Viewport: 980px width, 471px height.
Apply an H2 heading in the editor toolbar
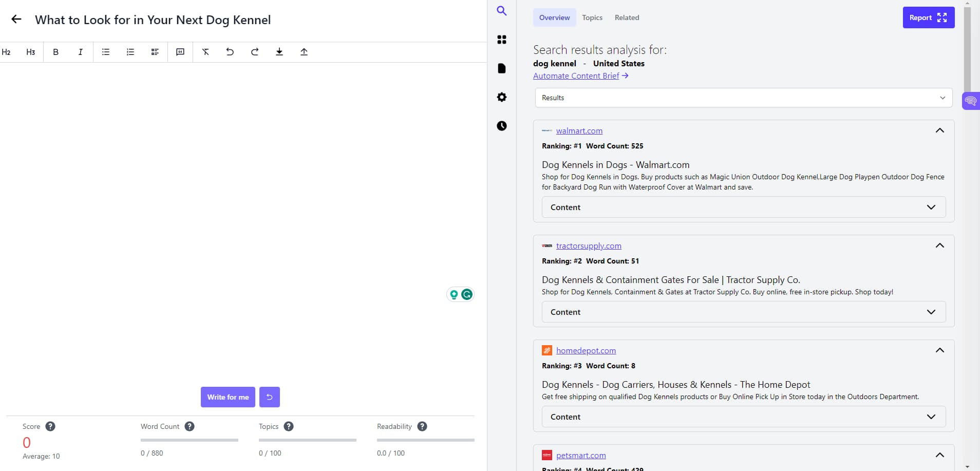[7, 52]
